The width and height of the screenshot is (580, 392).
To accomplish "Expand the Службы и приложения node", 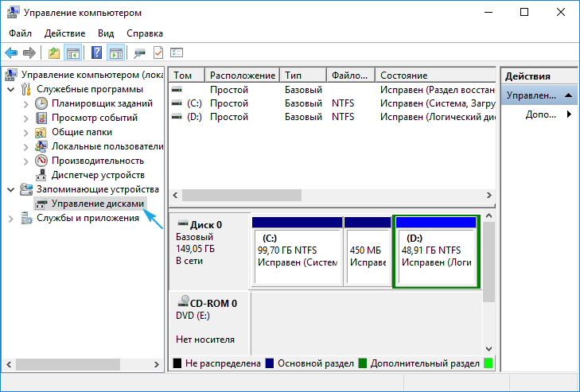I will click(x=10, y=219).
